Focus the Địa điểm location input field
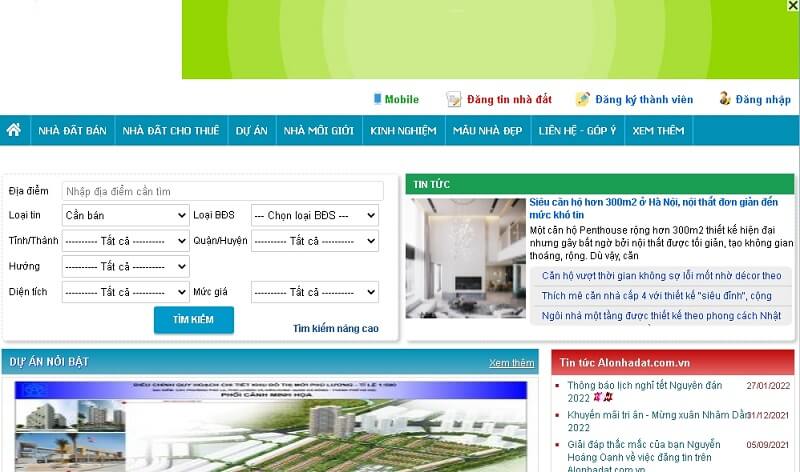This screenshot has height=472, width=800. [222, 191]
